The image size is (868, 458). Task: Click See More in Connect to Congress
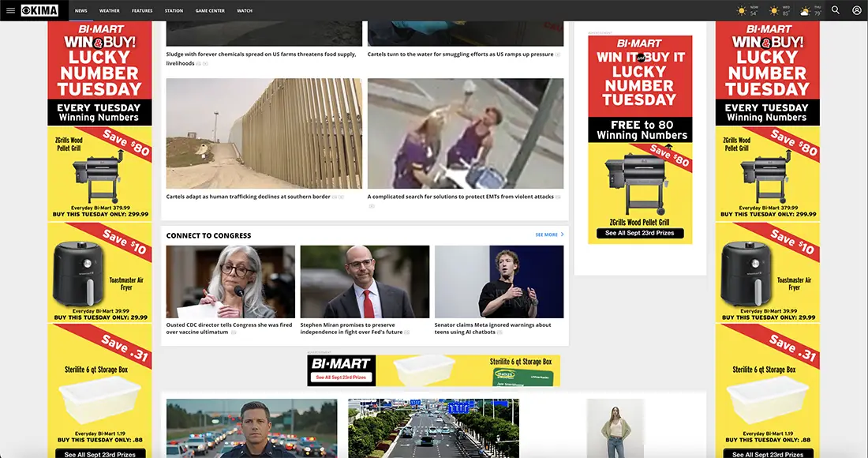(546, 235)
